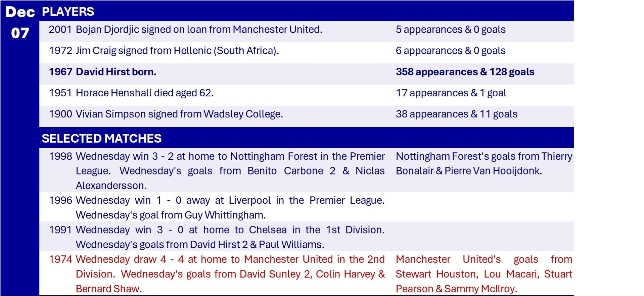Click Horace Henshall died aged 62 entry
644x296 pixels.
[x=131, y=93]
